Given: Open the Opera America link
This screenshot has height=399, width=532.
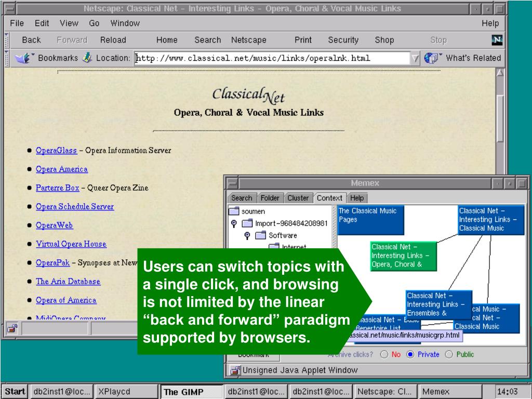Looking at the screenshot, I should point(62,169).
